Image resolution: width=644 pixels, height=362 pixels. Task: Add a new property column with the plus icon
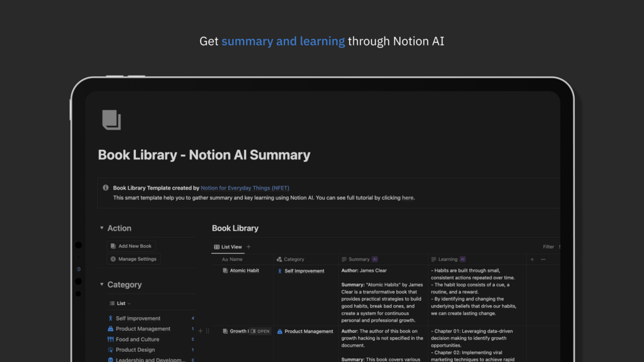532,259
